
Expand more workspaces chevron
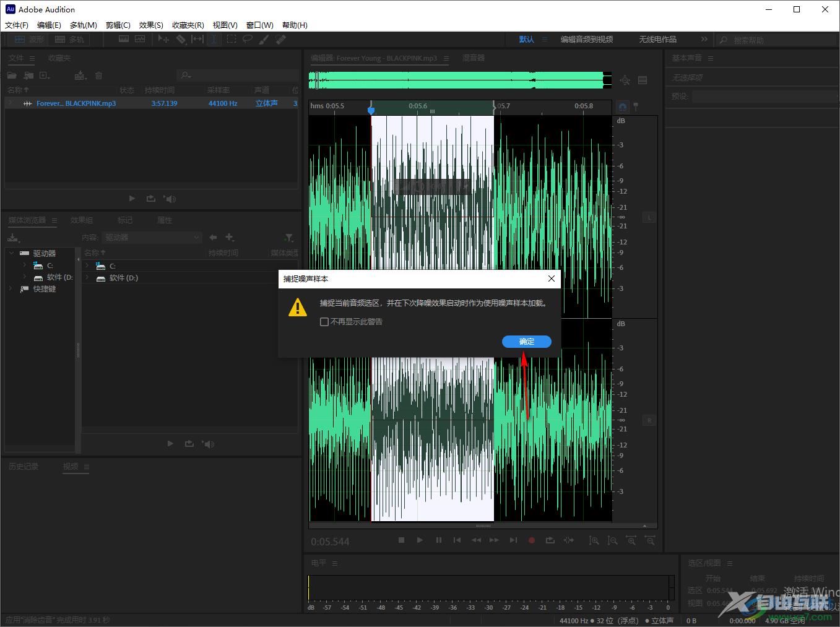(704, 39)
